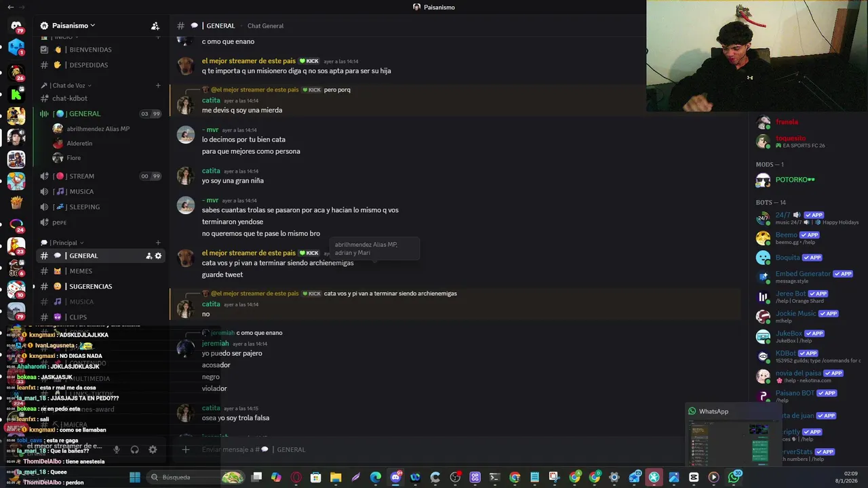Add a channel to Principal category
Viewport: 868px width, 488px height.
pos(158,243)
